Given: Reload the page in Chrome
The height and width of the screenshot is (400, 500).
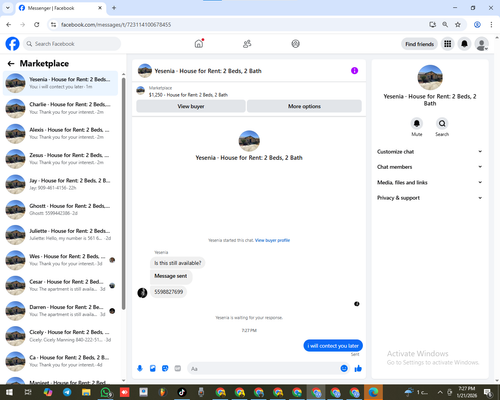Looking at the screenshot, I should tap(37, 24).
